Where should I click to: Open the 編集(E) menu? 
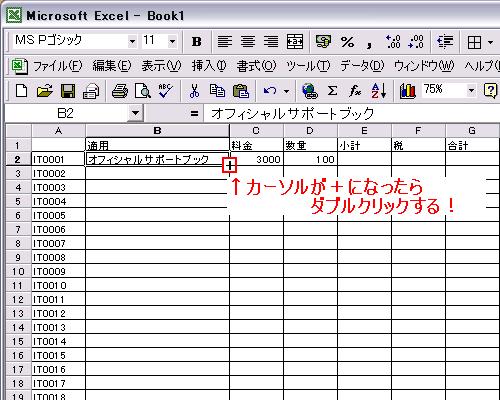click(112, 66)
